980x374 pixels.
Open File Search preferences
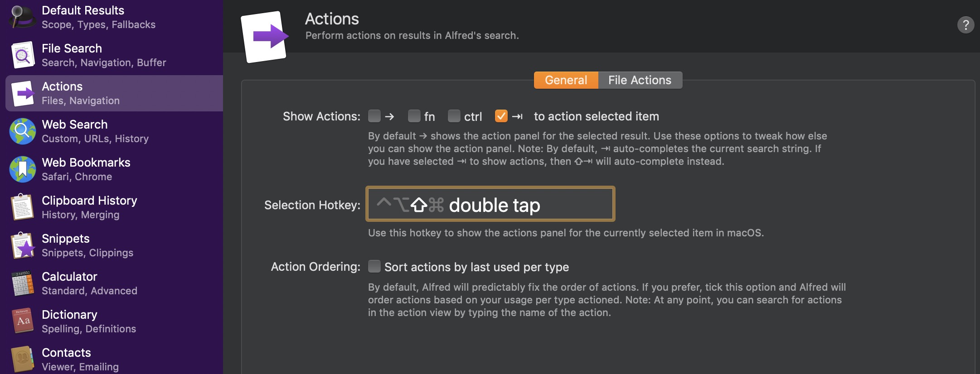112,55
